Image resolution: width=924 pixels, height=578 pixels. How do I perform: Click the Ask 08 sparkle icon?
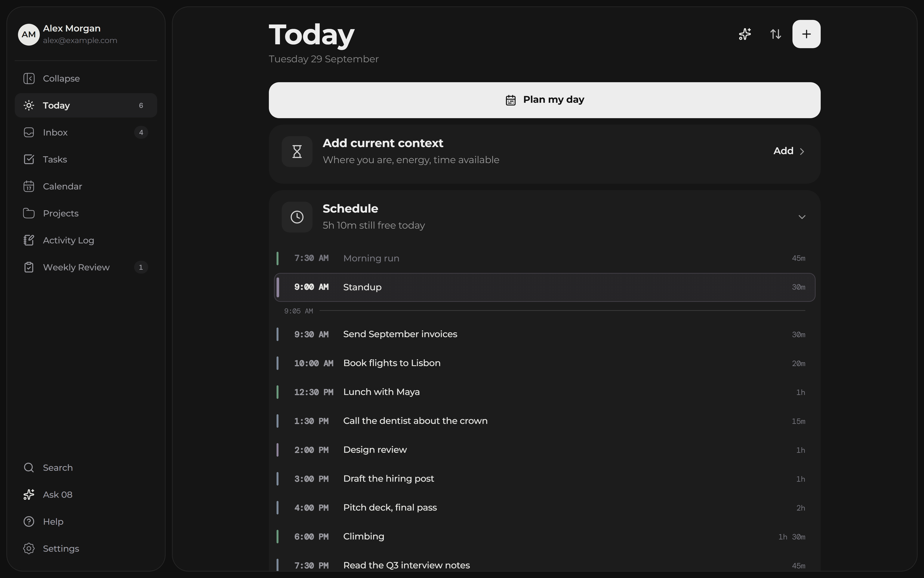[29, 495]
